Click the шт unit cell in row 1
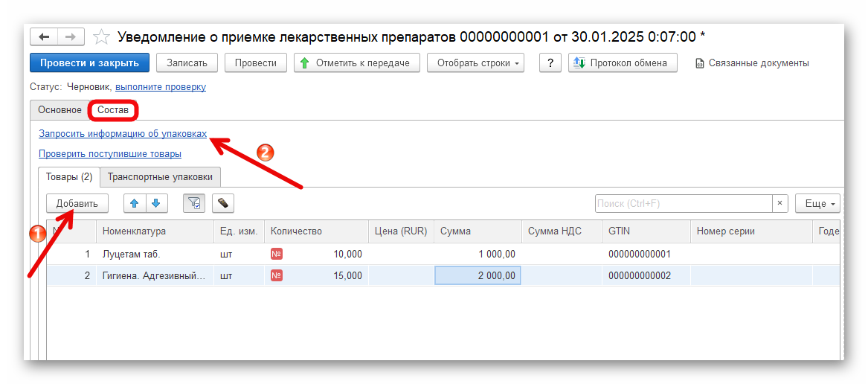 (239, 255)
